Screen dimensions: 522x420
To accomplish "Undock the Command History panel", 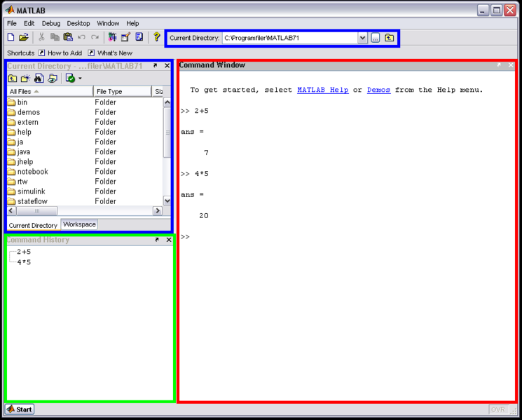I will (x=157, y=240).
